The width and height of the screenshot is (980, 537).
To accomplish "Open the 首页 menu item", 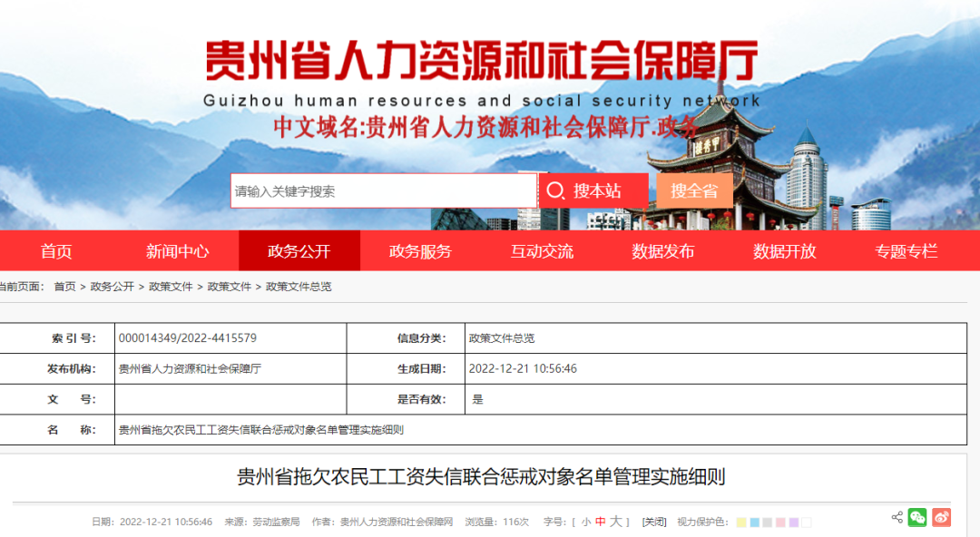I will pos(56,251).
